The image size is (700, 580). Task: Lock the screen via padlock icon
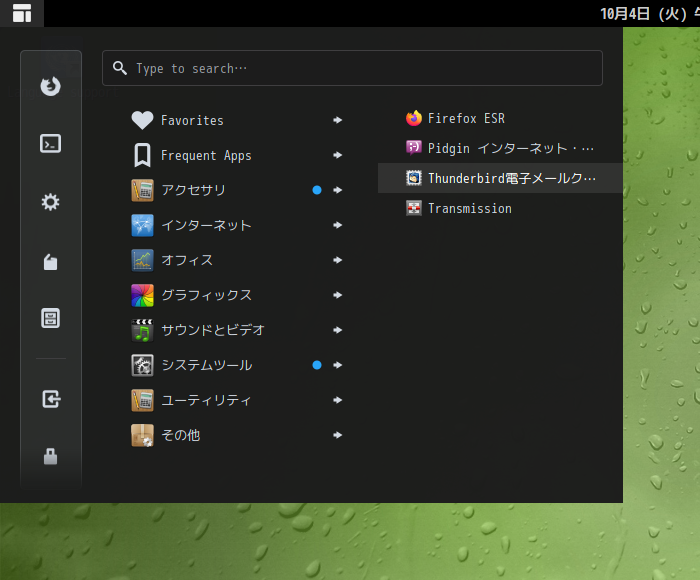click(50, 456)
